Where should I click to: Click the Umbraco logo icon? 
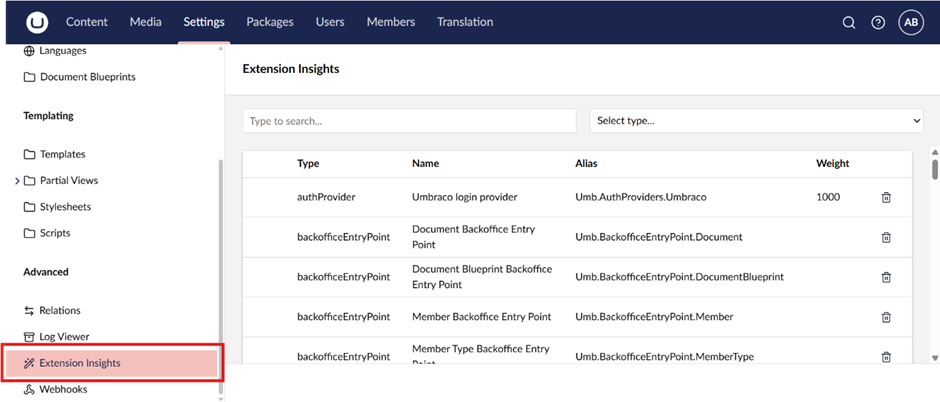[x=37, y=22]
